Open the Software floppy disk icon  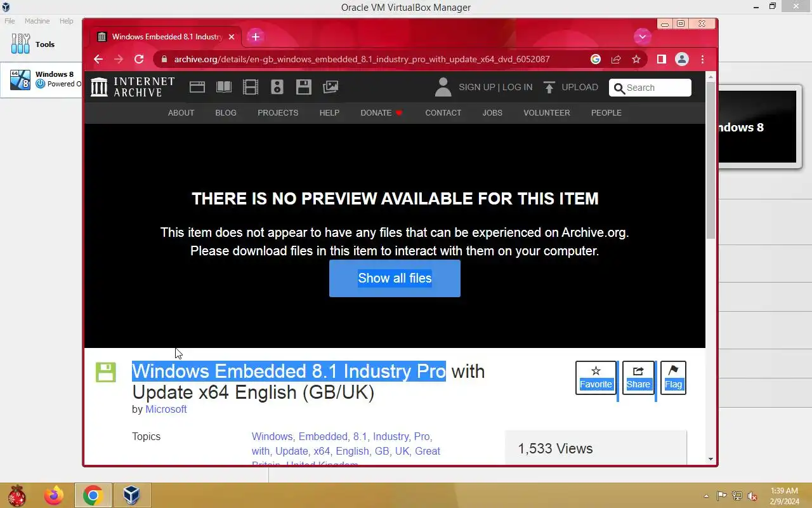click(304, 87)
